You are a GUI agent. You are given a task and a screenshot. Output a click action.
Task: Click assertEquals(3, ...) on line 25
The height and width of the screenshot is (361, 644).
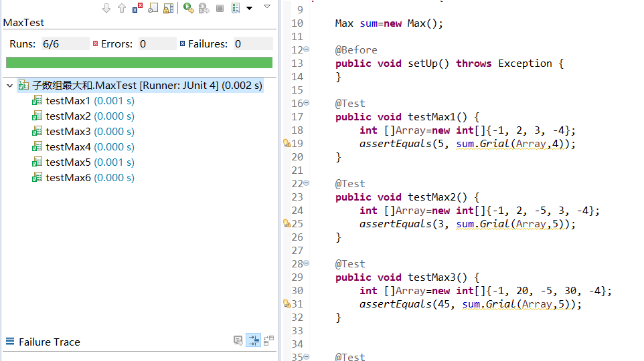coord(467,224)
